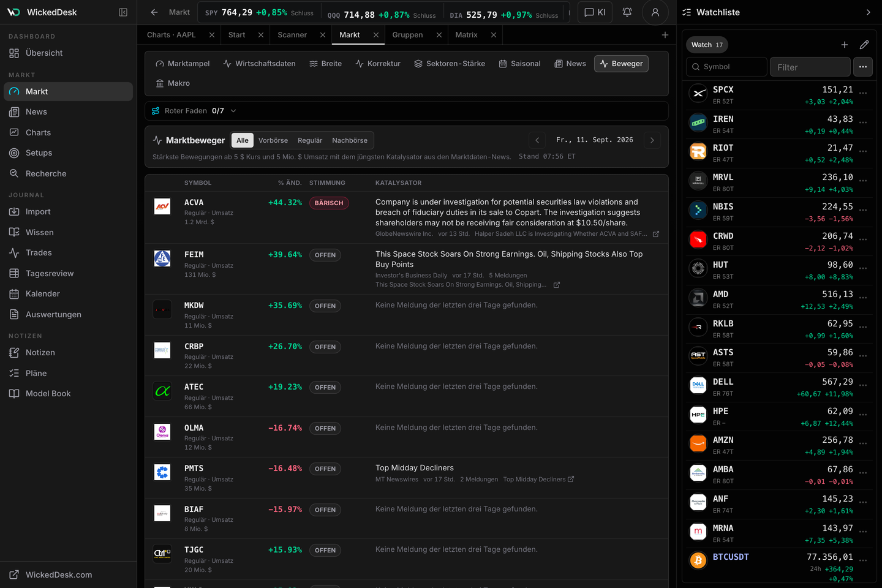This screenshot has height=588, width=882.
Task: Select MRVL in the watchlist
Action: [778, 183]
